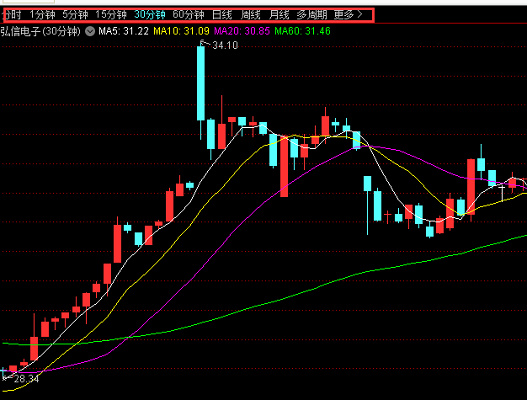Switch to the 分时 intraday tab
The image size is (527, 400).
12,15
